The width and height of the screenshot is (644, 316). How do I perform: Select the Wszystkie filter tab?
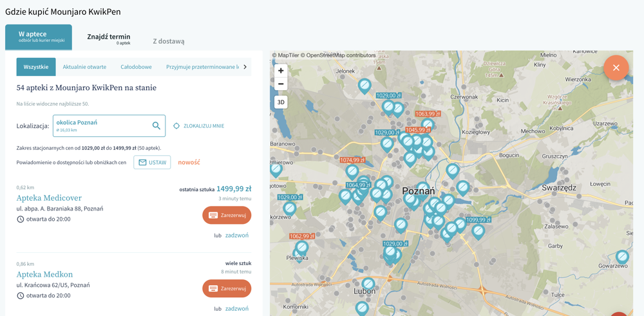click(x=36, y=67)
